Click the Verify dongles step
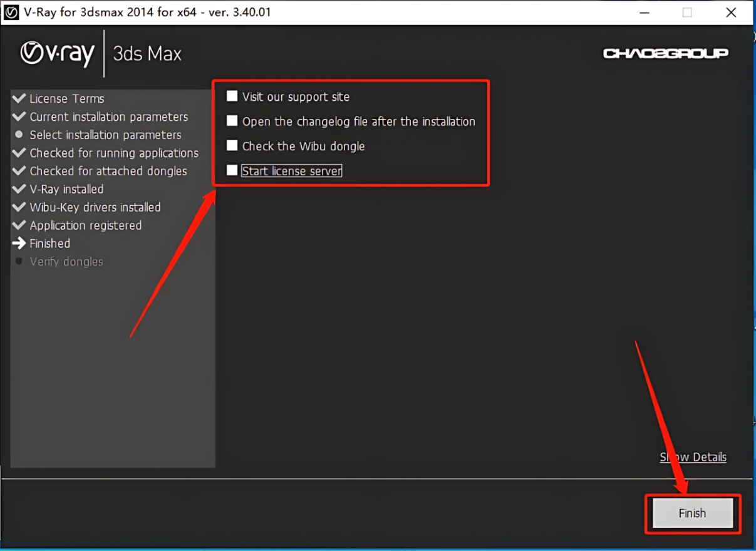 coord(66,262)
